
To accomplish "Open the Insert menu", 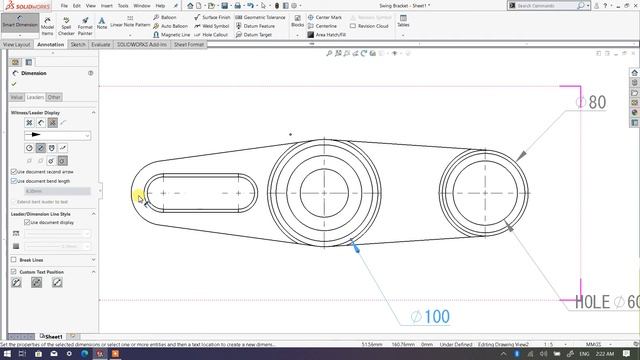I will point(107,6).
